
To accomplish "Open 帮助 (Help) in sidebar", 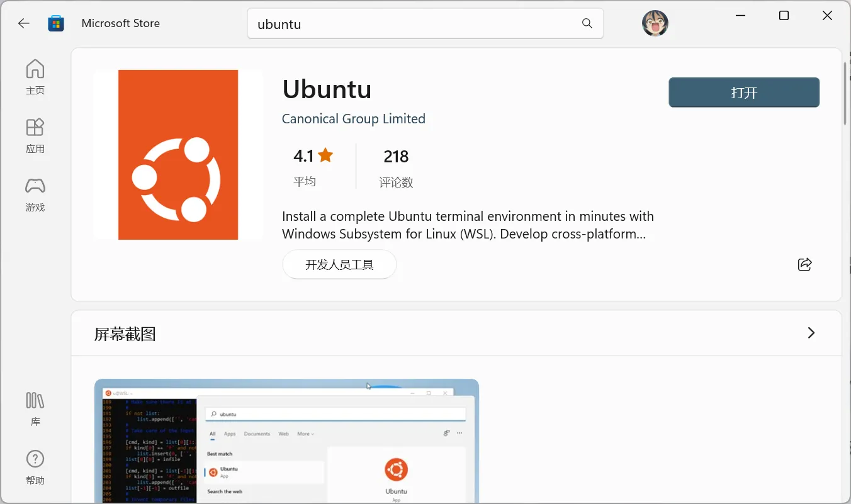I will pos(35,467).
